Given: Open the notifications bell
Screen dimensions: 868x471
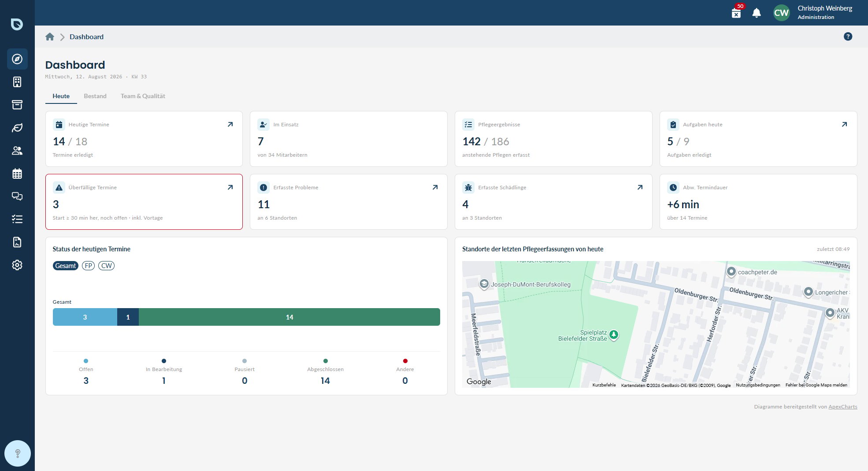Looking at the screenshot, I should tap(757, 13).
